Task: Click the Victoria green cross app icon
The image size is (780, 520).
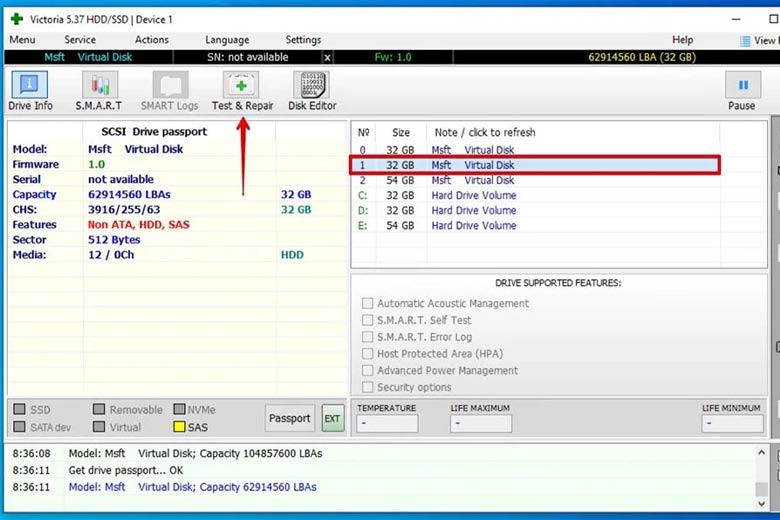Action: (x=16, y=19)
